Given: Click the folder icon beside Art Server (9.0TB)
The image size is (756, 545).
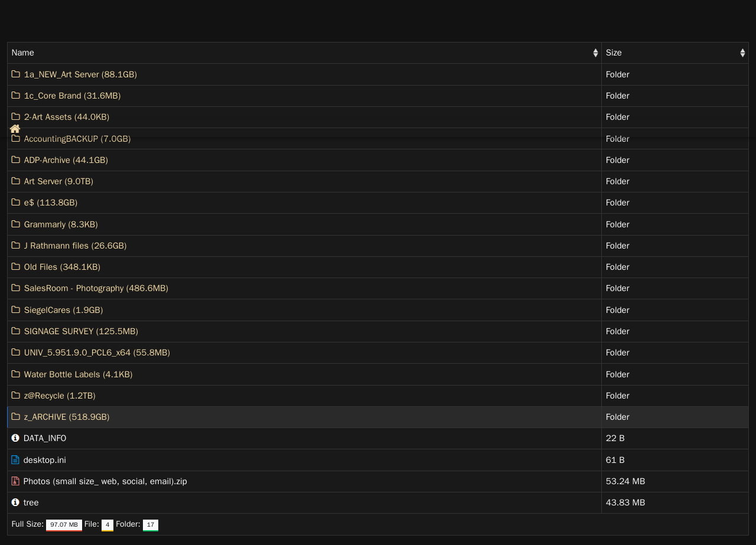Looking at the screenshot, I should tap(16, 181).
